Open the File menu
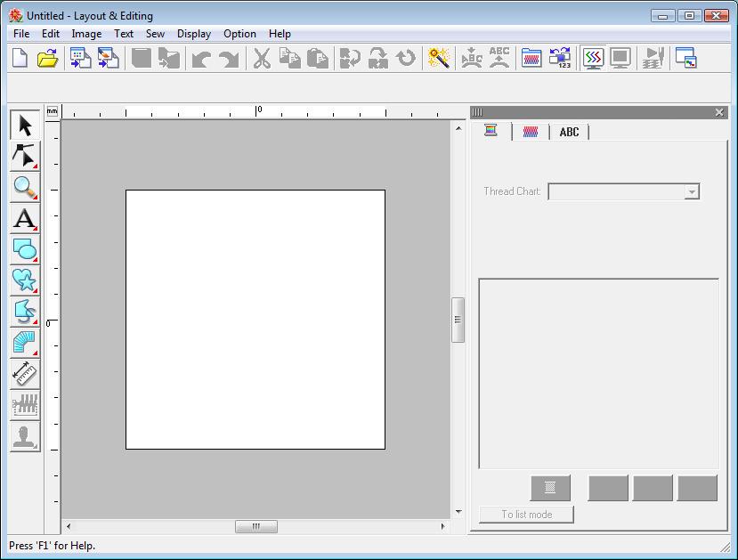Screen dimensions: 738x560 (21, 34)
